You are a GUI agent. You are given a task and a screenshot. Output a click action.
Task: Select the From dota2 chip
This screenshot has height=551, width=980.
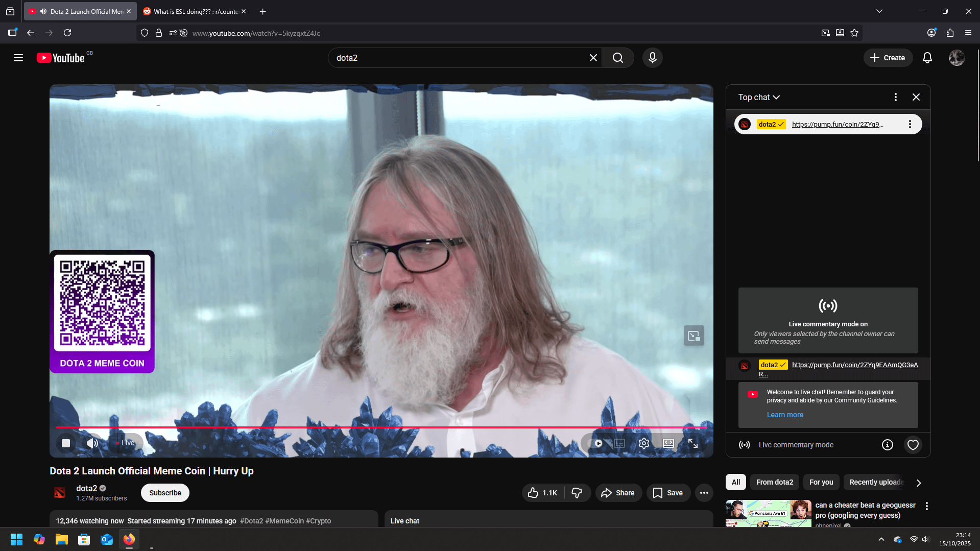[x=775, y=482]
